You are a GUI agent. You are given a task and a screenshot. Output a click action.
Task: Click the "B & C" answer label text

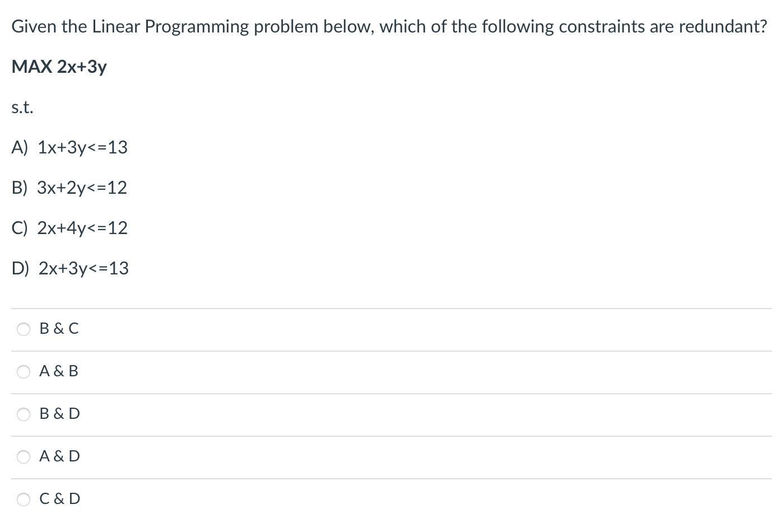(58, 329)
